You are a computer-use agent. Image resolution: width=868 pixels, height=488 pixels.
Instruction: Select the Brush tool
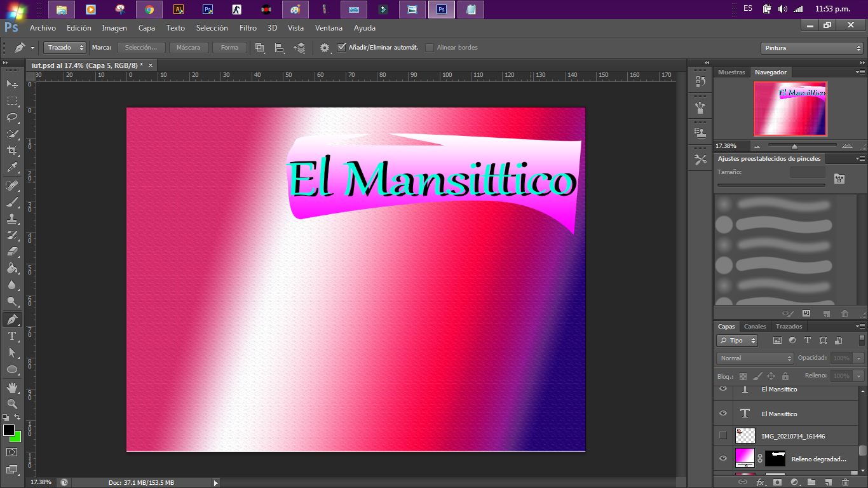pyautogui.click(x=12, y=202)
